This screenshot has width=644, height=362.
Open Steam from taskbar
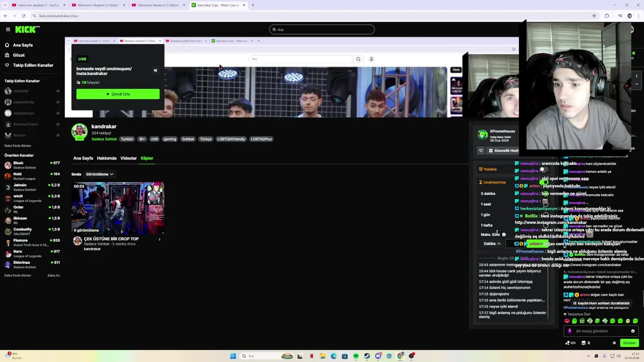(367, 356)
